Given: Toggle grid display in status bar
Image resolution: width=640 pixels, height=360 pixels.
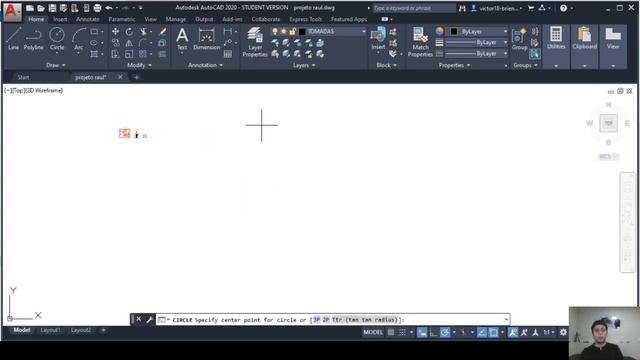Looking at the screenshot, I should click(x=391, y=332).
